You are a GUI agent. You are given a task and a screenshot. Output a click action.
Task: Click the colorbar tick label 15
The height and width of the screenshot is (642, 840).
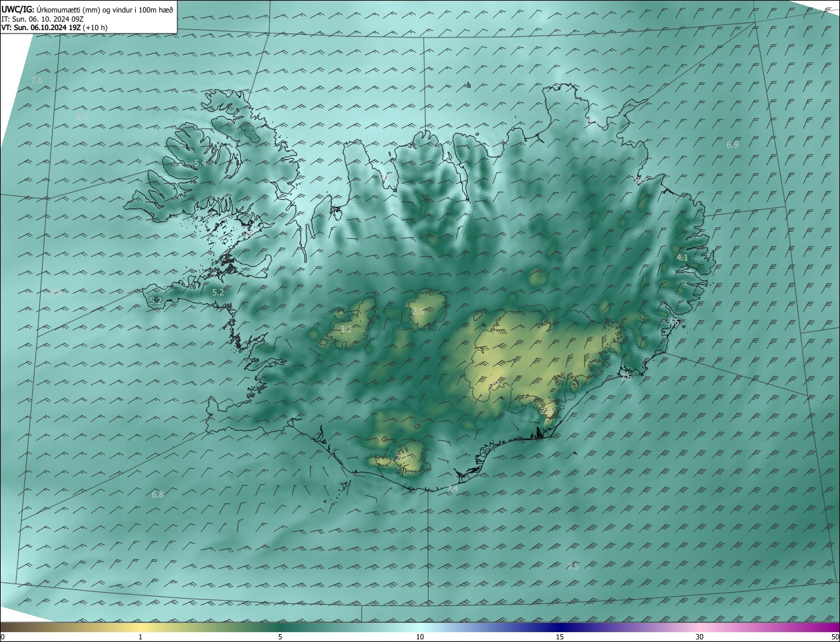pos(560,637)
